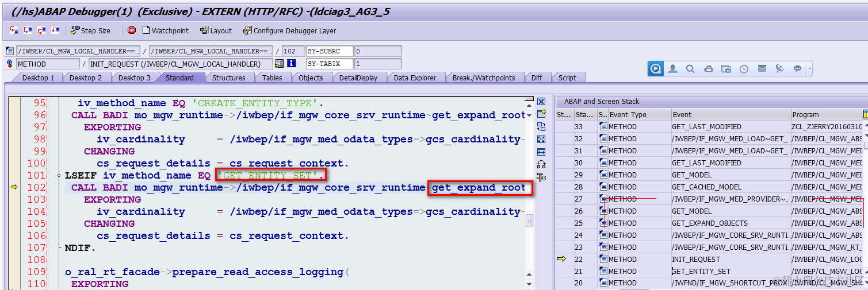Click the Replace Tool icon beside source editor
868x290 pixels.
(541, 126)
